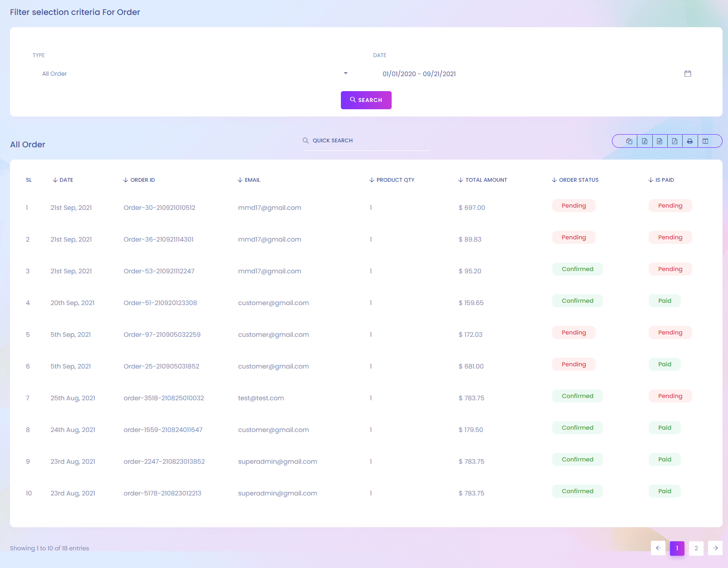Go to next page arrow
This screenshot has width=728, height=568.
point(715,548)
